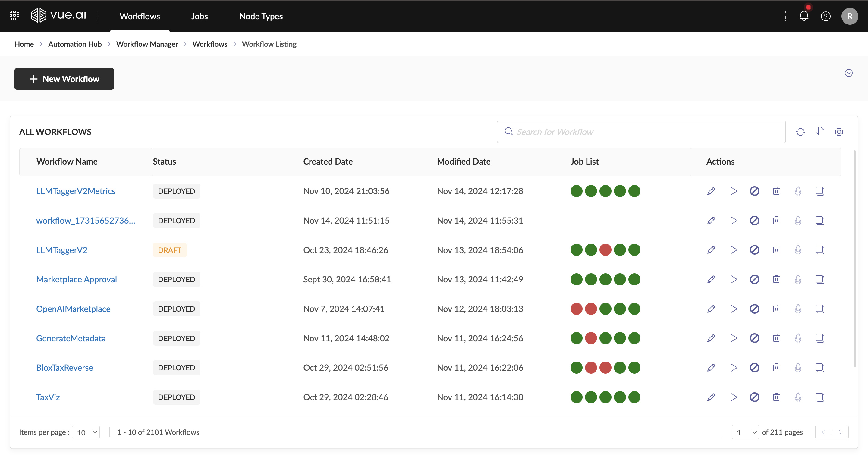Screen dimensions: 868x455
Task: Switch to the Node Types tab
Action: tap(261, 16)
